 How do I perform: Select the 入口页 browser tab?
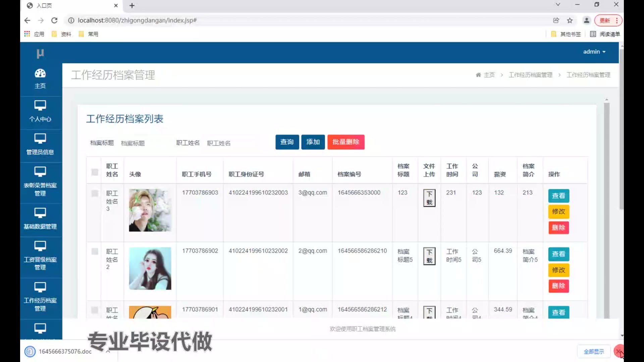pos(72,5)
